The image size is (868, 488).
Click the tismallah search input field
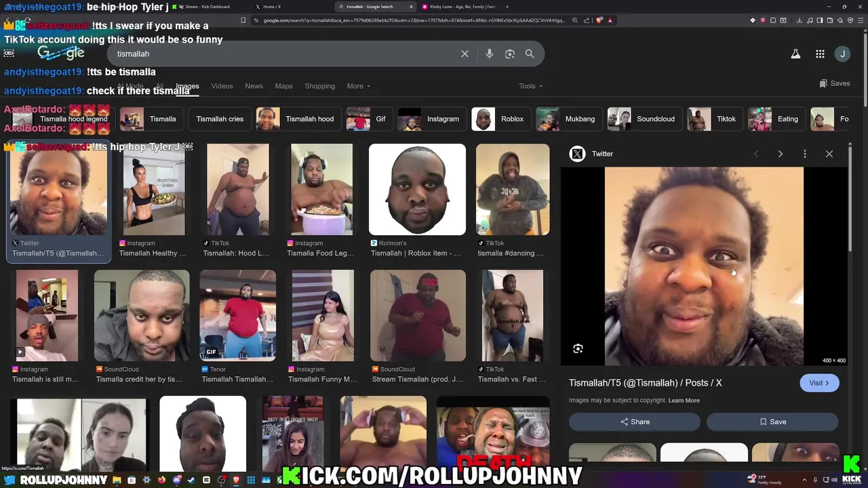click(285, 54)
